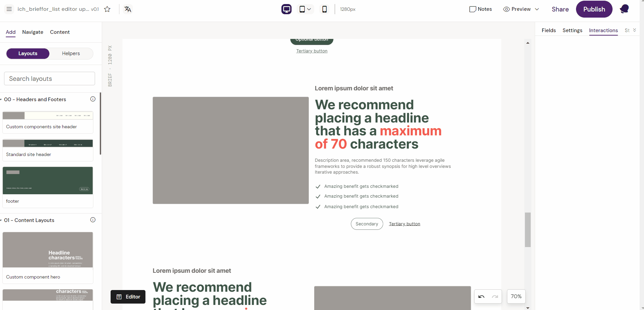The image size is (644, 310).
Task: Click the Publish button
Action: pos(594,9)
